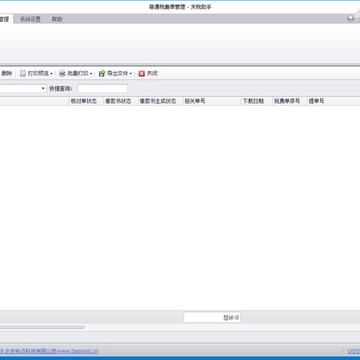Screen dimensions: 360x360
Task: Expand the 批量打印 dropdown arrow
Action: (x=91, y=74)
